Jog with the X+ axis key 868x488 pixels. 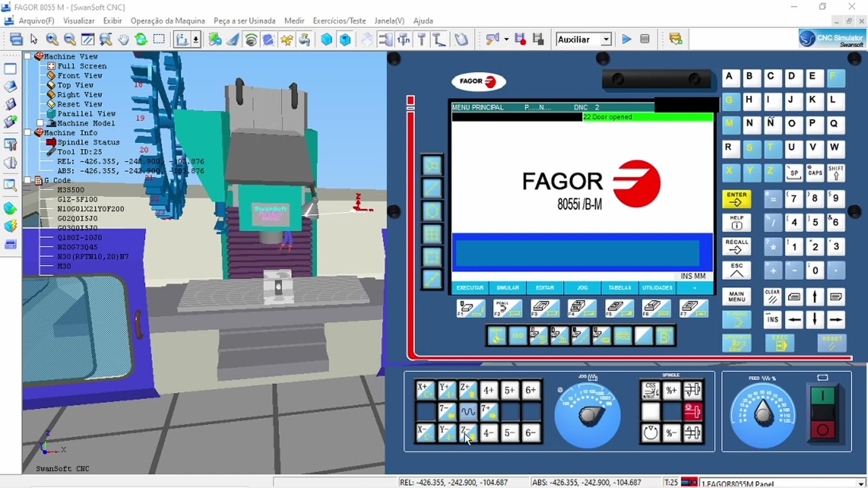[426, 390]
